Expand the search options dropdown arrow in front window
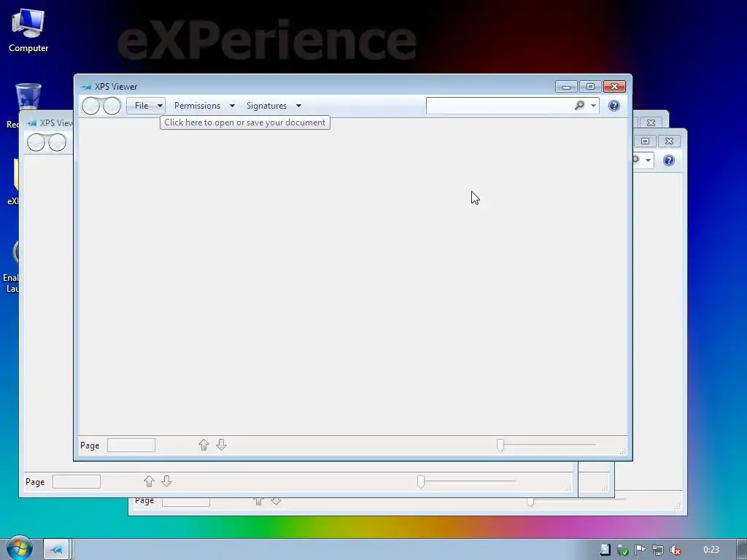Image resolution: width=747 pixels, height=560 pixels. tap(593, 106)
